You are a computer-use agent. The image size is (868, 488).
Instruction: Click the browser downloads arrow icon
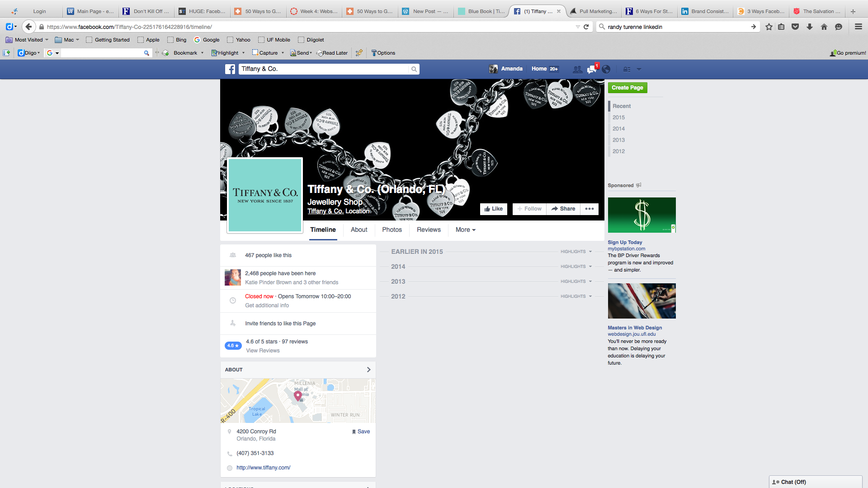click(810, 27)
